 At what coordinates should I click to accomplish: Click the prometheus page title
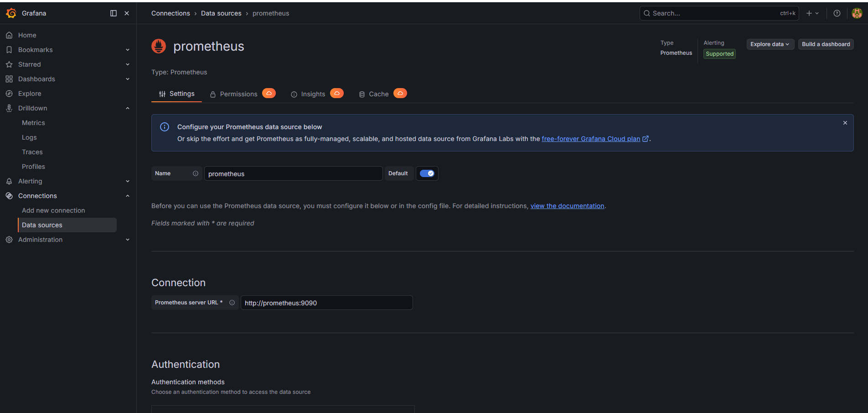(209, 46)
